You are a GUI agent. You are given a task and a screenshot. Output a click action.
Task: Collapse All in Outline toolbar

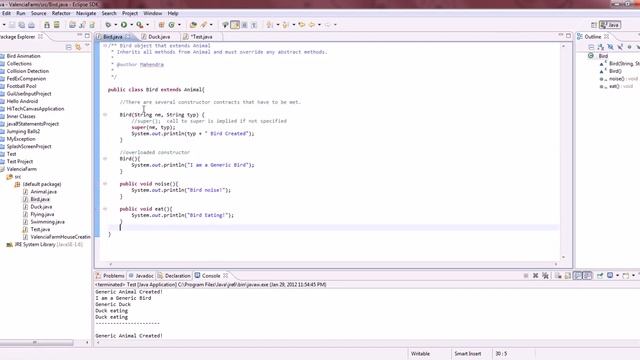pos(591,47)
